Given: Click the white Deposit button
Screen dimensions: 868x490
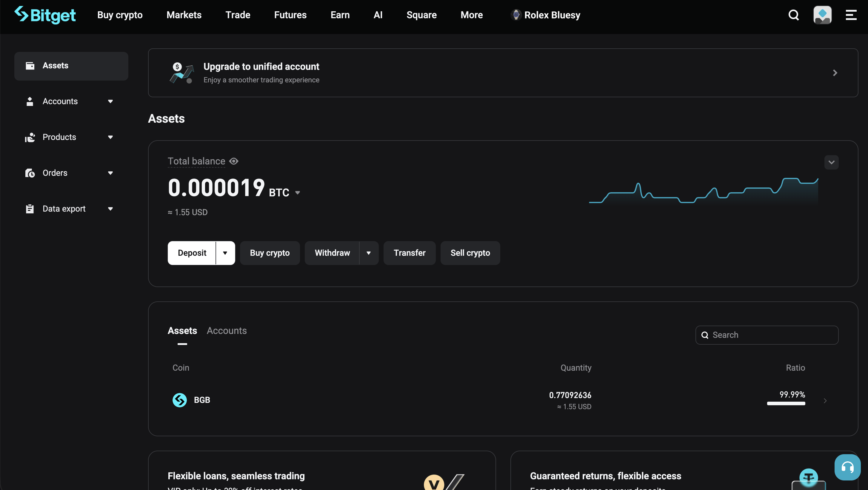Looking at the screenshot, I should click(192, 253).
